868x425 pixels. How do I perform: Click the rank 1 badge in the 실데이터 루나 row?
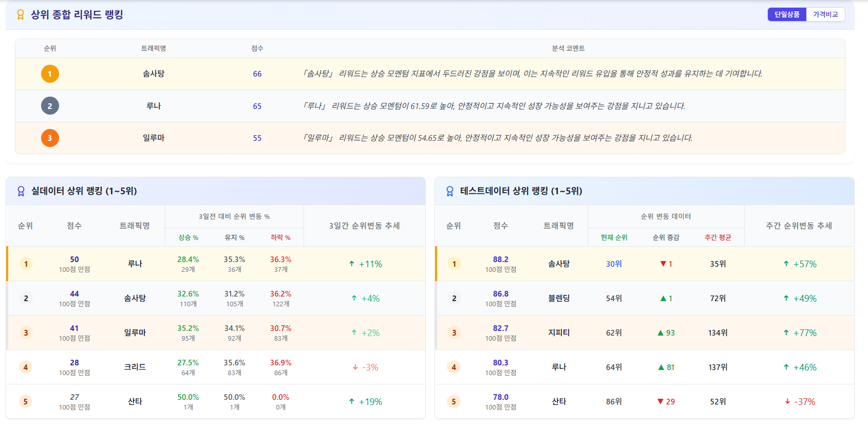coord(26,264)
